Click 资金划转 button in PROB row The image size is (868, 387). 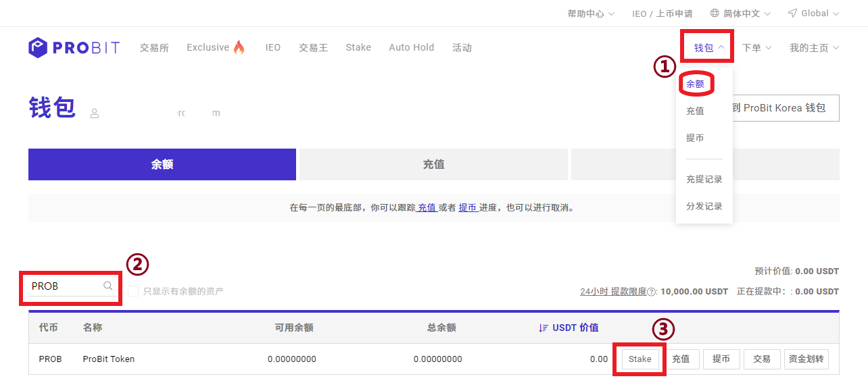click(806, 359)
